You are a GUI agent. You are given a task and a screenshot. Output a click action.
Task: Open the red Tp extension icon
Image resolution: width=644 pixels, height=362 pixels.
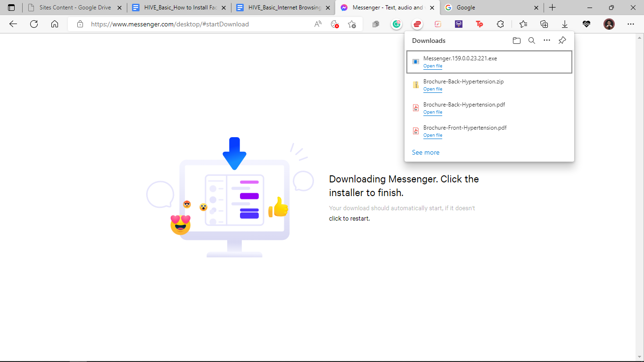(x=479, y=24)
